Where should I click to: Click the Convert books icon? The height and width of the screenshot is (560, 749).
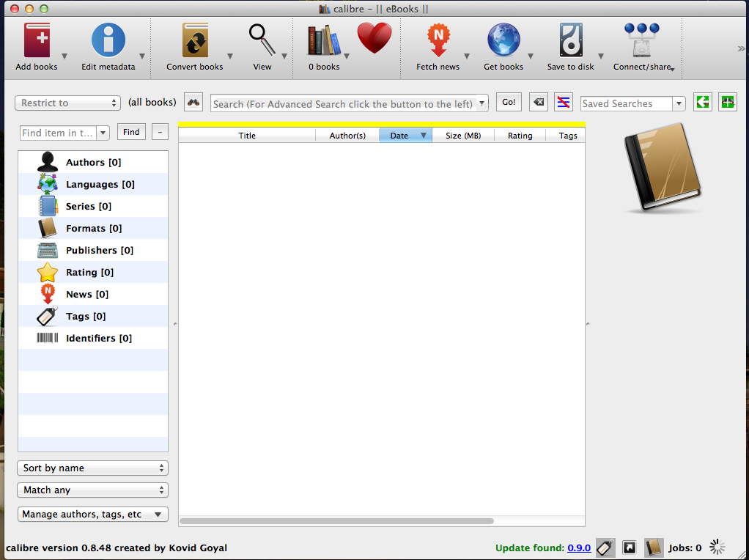(x=195, y=41)
